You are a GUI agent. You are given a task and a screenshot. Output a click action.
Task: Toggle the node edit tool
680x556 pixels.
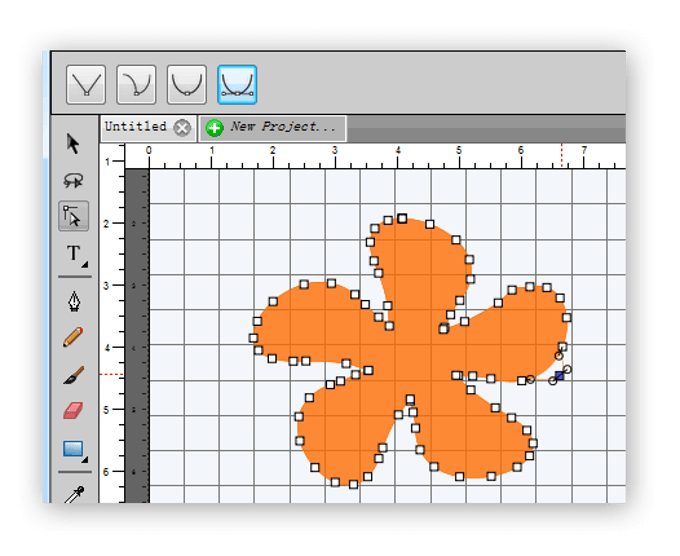coord(73,216)
